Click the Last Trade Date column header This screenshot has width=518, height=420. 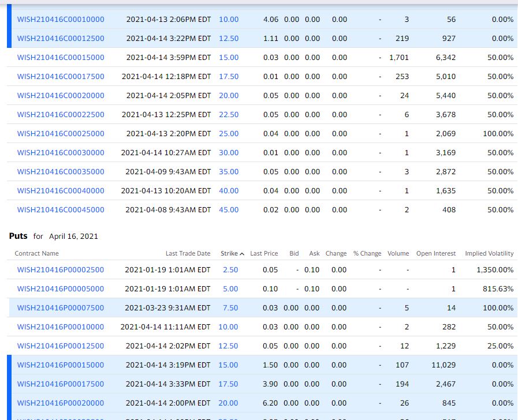pyautogui.click(x=188, y=254)
